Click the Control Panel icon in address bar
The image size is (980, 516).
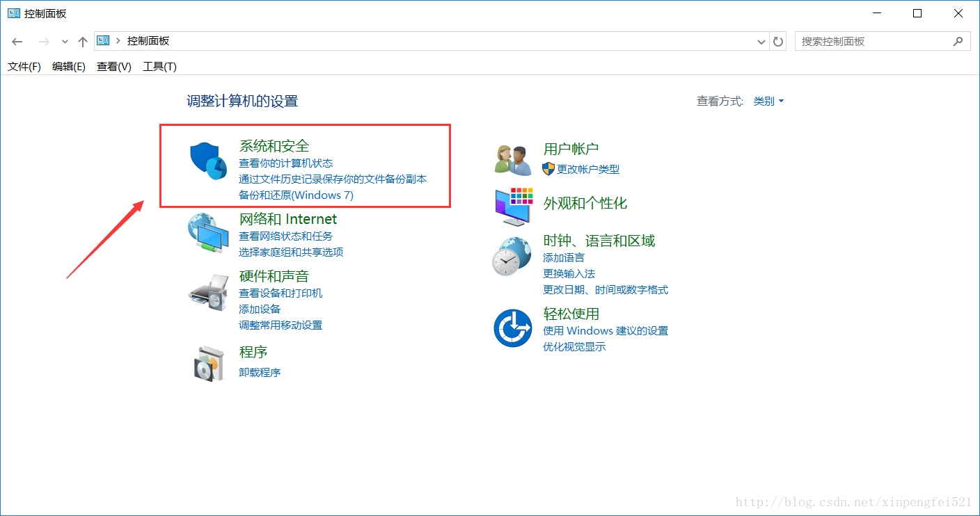pyautogui.click(x=102, y=40)
